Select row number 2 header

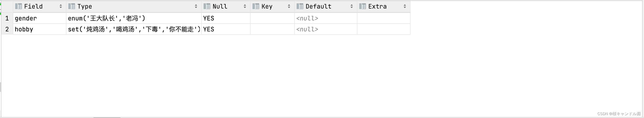click(7, 29)
